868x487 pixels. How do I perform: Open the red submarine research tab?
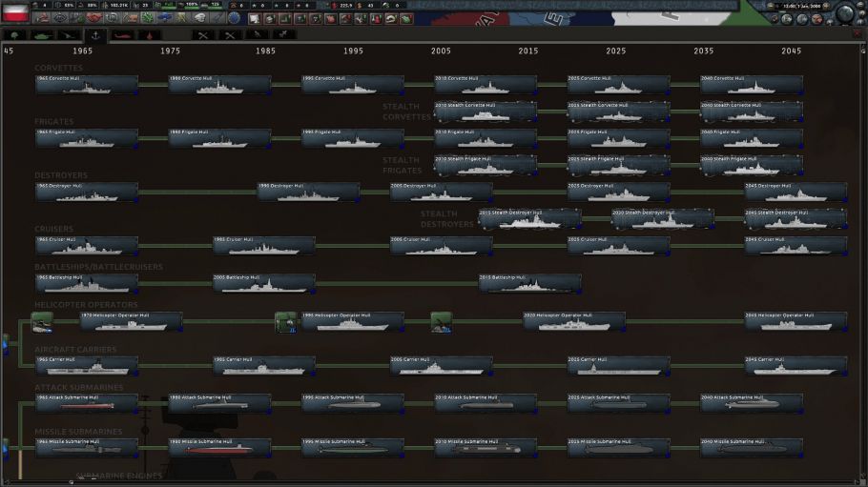click(x=122, y=35)
